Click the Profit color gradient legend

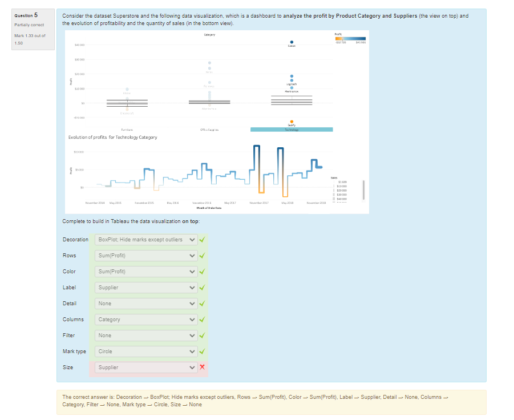(x=350, y=38)
